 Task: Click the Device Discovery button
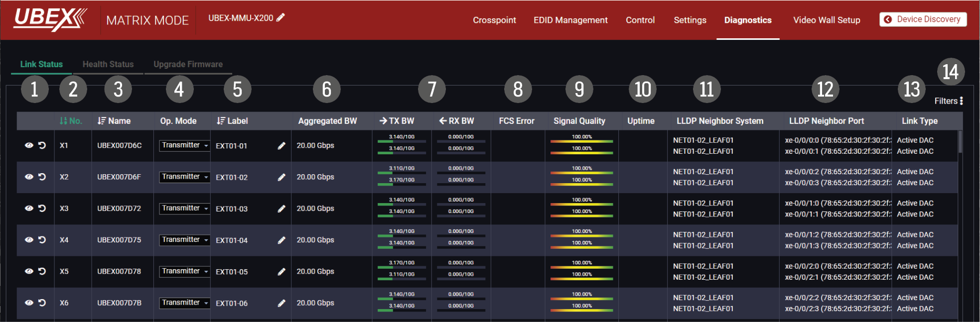click(x=923, y=19)
